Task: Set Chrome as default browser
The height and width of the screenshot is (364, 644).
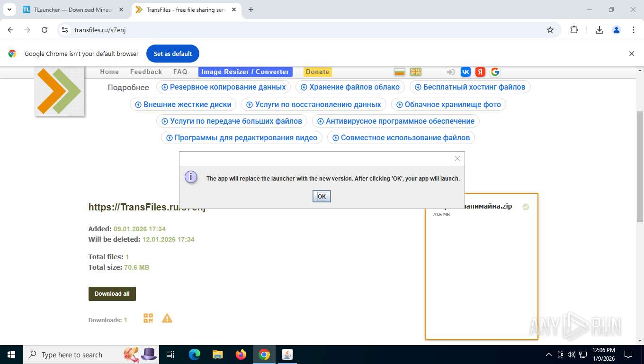Action: coord(173,54)
